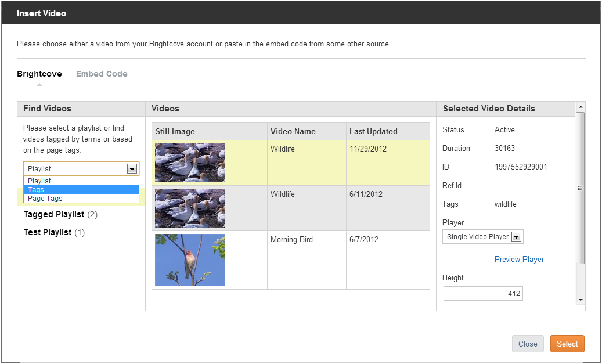
Task: Click the ID value 1997552929001
Action: [521, 167]
